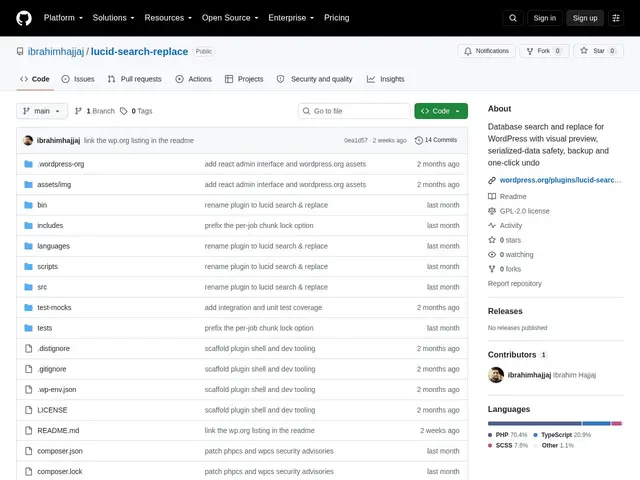The image size is (640, 480).
Task: Click the commit history clock icon
Action: pyautogui.click(x=419, y=140)
